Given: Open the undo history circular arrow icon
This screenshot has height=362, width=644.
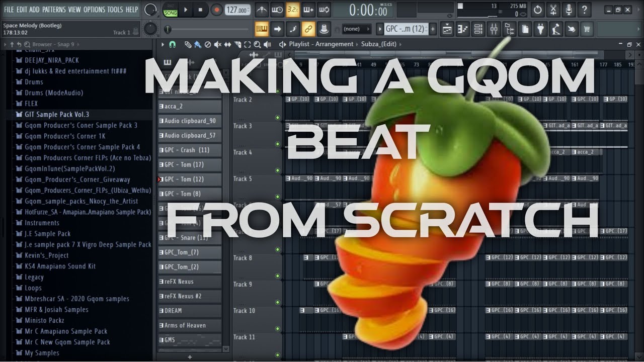Looking at the screenshot, I should (x=537, y=10).
